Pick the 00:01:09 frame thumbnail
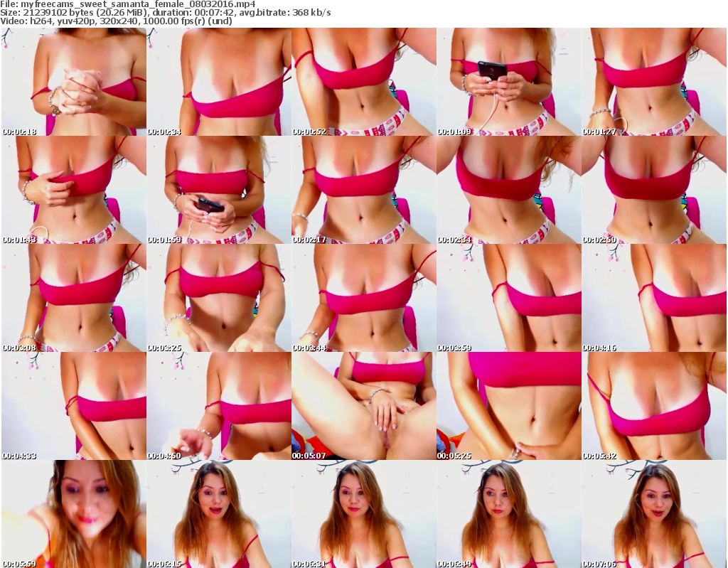Image resolution: width=728 pixels, height=568 pixels. (x=509, y=82)
